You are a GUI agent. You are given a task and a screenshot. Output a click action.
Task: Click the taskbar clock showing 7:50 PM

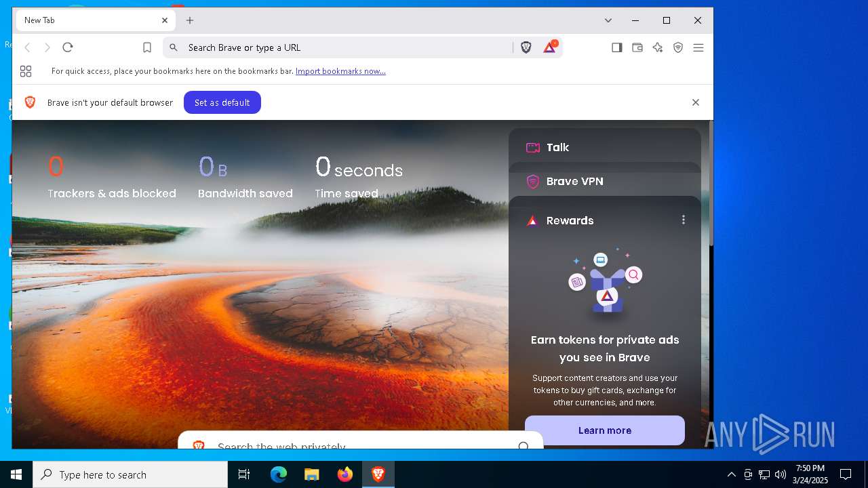pos(810,474)
